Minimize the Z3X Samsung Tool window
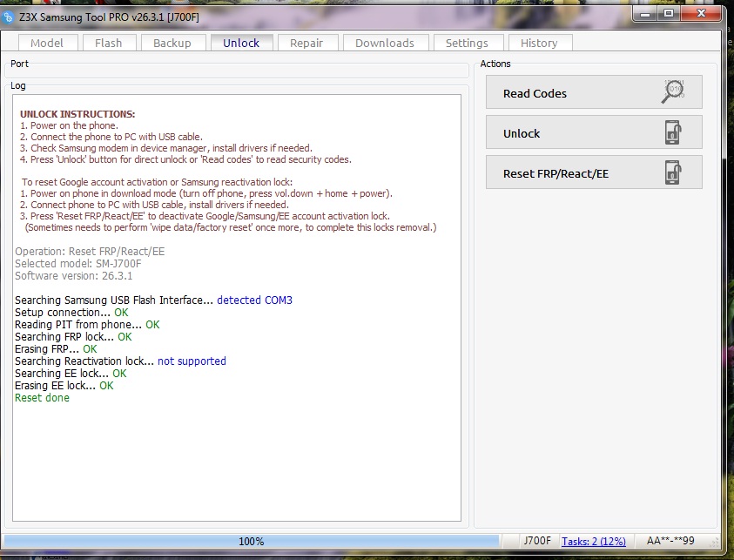 [x=645, y=14]
